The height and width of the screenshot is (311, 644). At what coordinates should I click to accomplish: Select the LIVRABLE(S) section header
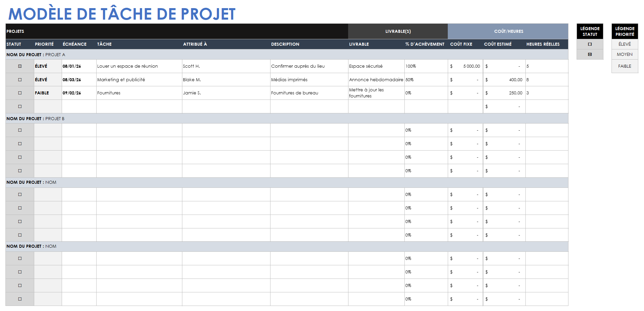point(398,31)
